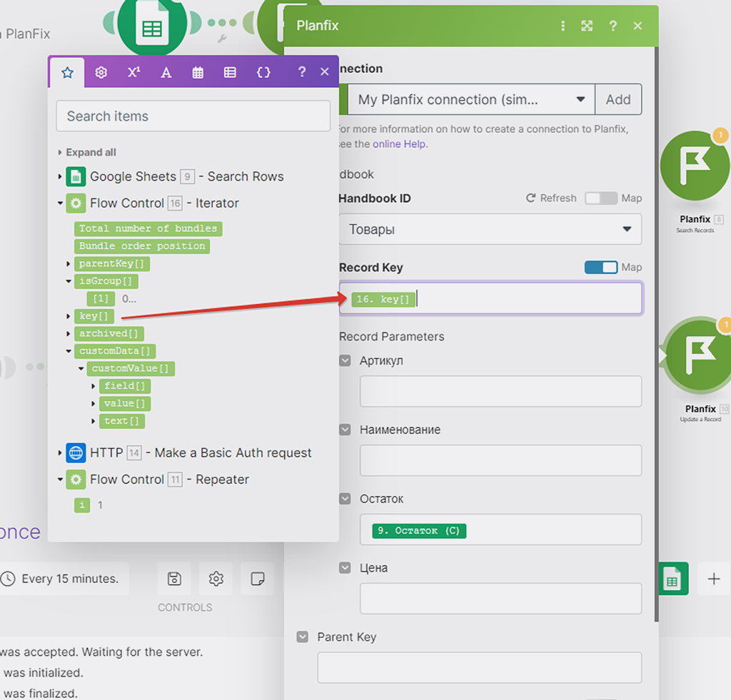Uncheck the Наименование checkbox
Image resolution: width=731 pixels, height=700 pixels.
coord(345,430)
